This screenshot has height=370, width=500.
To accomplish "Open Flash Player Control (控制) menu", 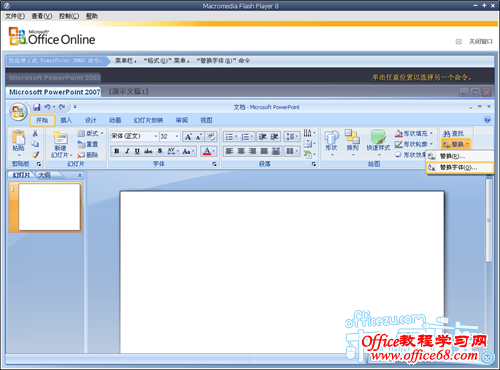I will click(69, 16).
